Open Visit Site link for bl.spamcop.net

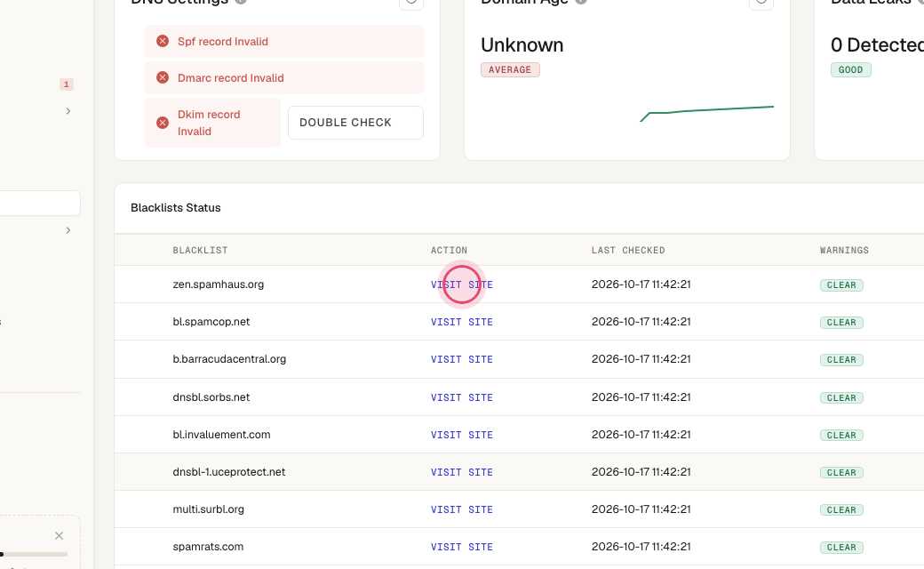pyautogui.click(x=461, y=322)
